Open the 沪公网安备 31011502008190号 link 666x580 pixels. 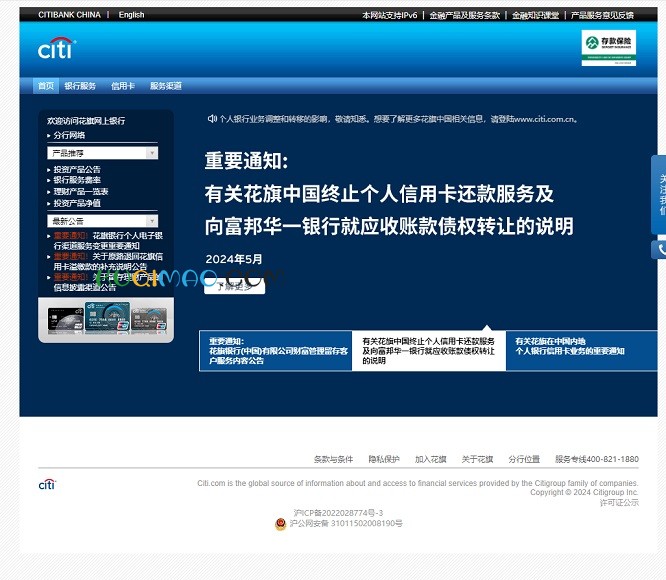point(346,523)
